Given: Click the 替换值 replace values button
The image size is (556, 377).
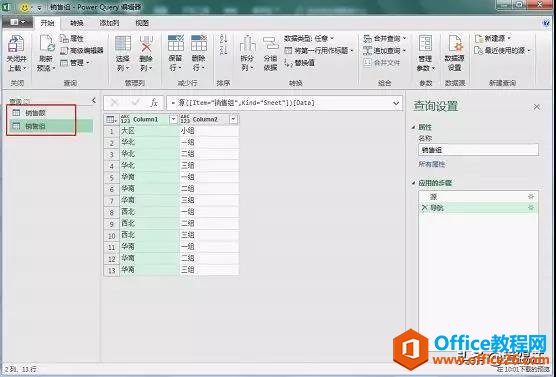Looking at the screenshot, I should pos(300,63).
